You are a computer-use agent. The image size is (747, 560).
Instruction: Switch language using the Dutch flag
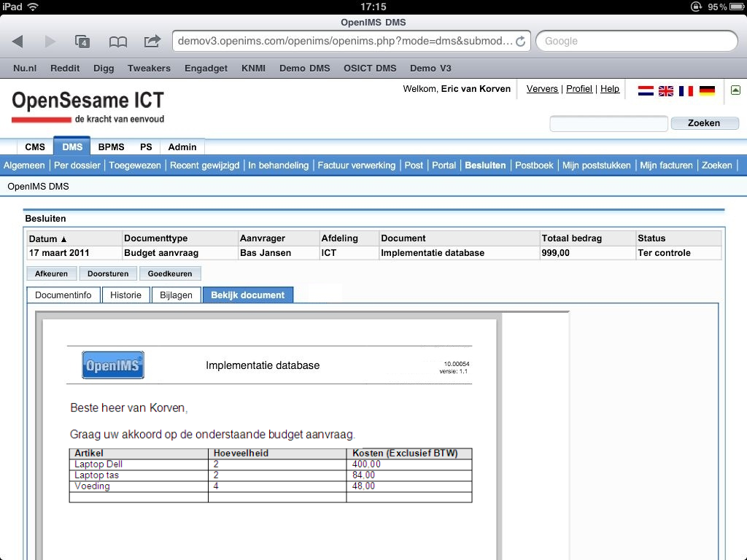coord(646,90)
